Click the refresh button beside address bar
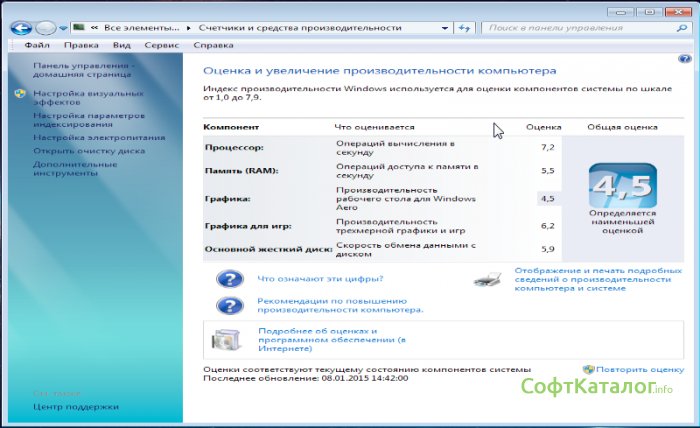This screenshot has width=700, height=428. click(x=463, y=28)
